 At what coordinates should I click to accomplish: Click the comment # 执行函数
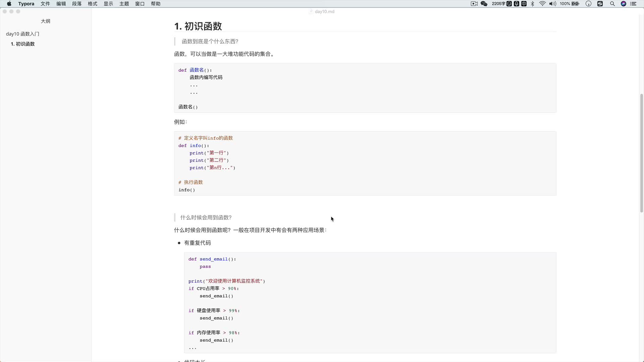point(191,182)
